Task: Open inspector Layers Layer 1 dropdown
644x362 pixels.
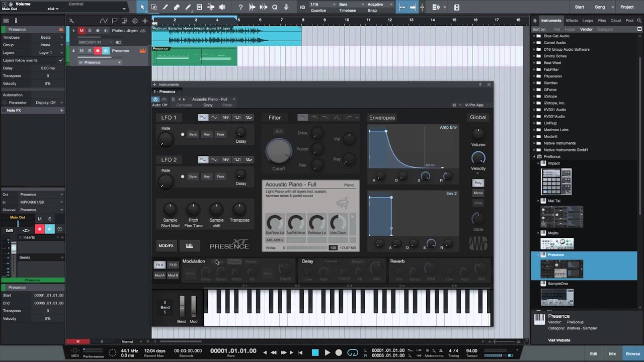Action: 48,52
